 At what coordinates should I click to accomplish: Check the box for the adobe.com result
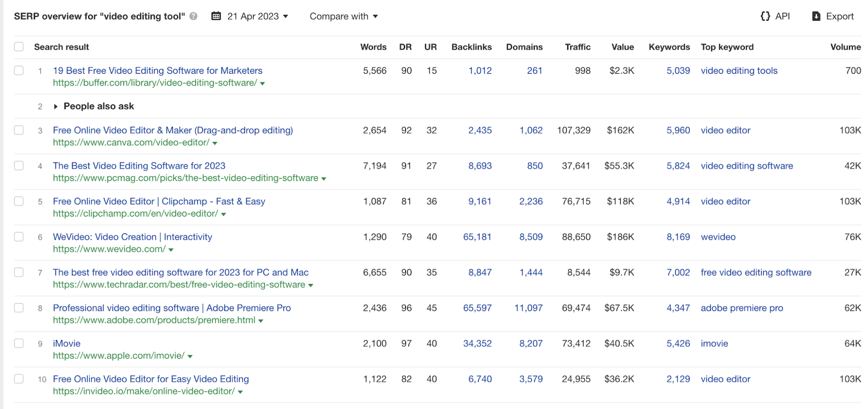(19, 308)
